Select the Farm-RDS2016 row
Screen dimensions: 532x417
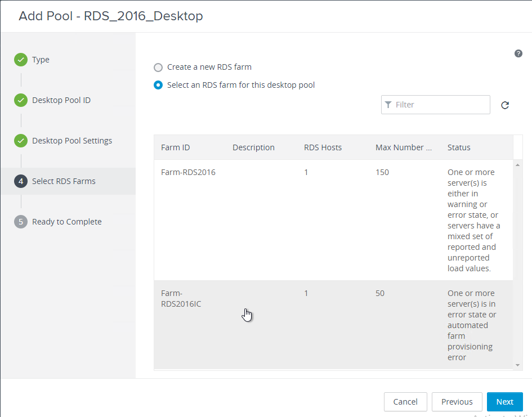[x=333, y=220]
